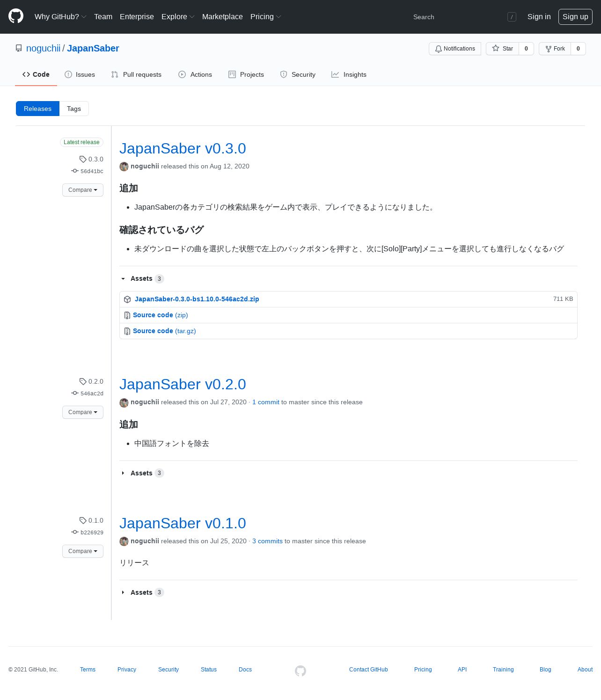Open the '1 commit' link for v0.2.0

tap(266, 402)
